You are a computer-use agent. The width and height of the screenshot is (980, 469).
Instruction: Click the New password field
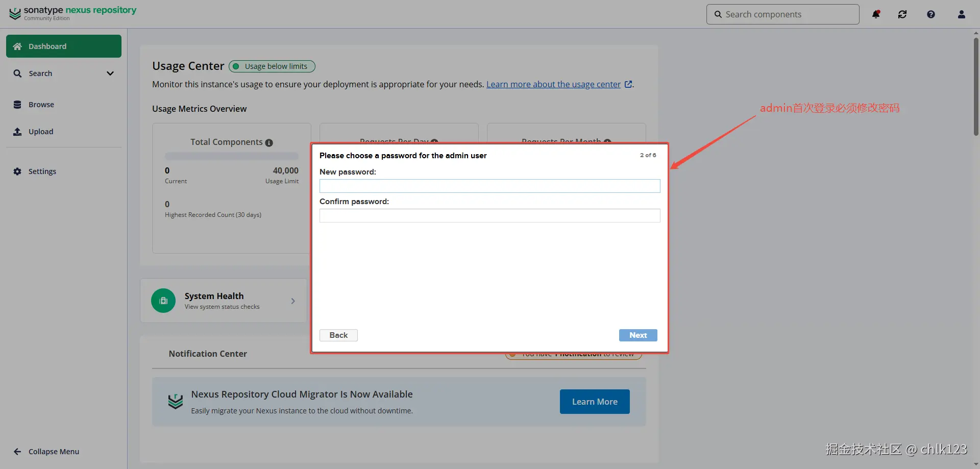(490, 186)
